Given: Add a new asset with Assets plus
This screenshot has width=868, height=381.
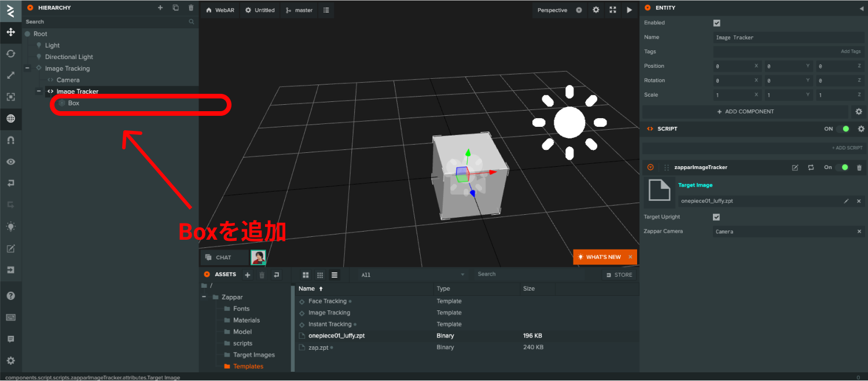Looking at the screenshot, I should [x=248, y=274].
